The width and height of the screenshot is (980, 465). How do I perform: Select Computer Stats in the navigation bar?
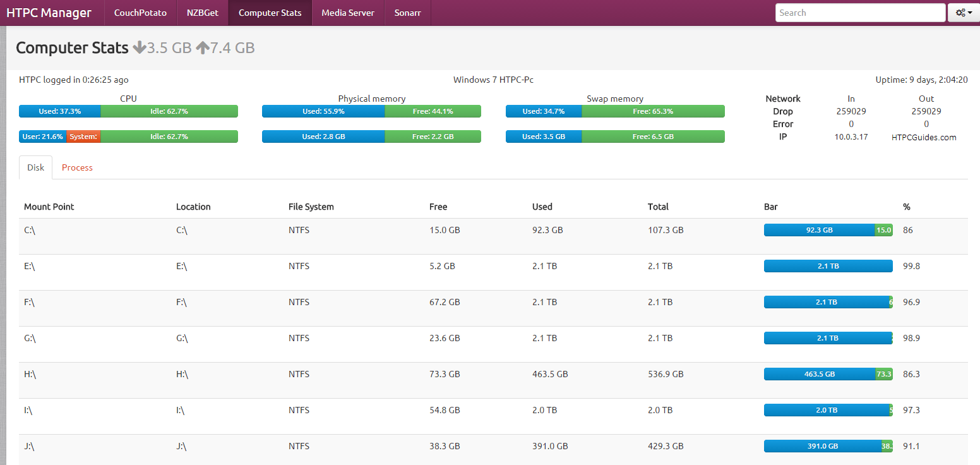pyautogui.click(x=270, y=13)
